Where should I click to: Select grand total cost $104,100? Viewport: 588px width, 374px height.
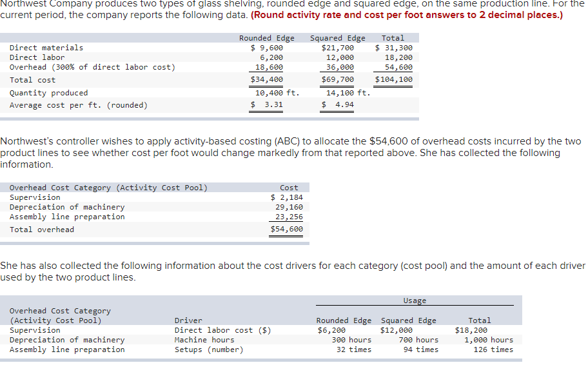tap(393, 79)
